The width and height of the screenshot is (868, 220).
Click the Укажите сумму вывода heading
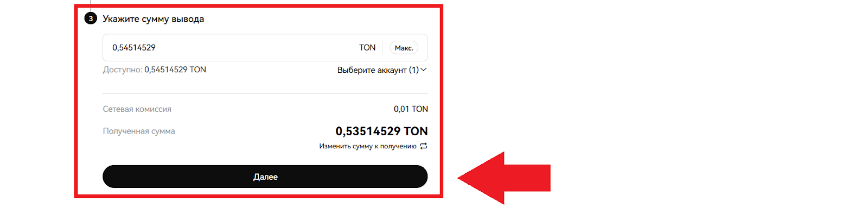[154, 19]
